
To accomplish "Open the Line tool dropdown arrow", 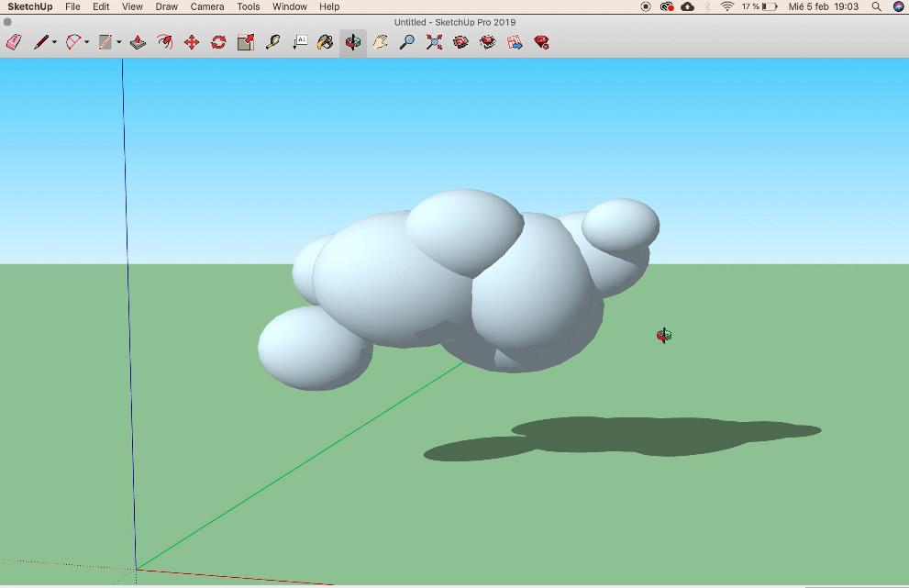I will click(54, 42).
